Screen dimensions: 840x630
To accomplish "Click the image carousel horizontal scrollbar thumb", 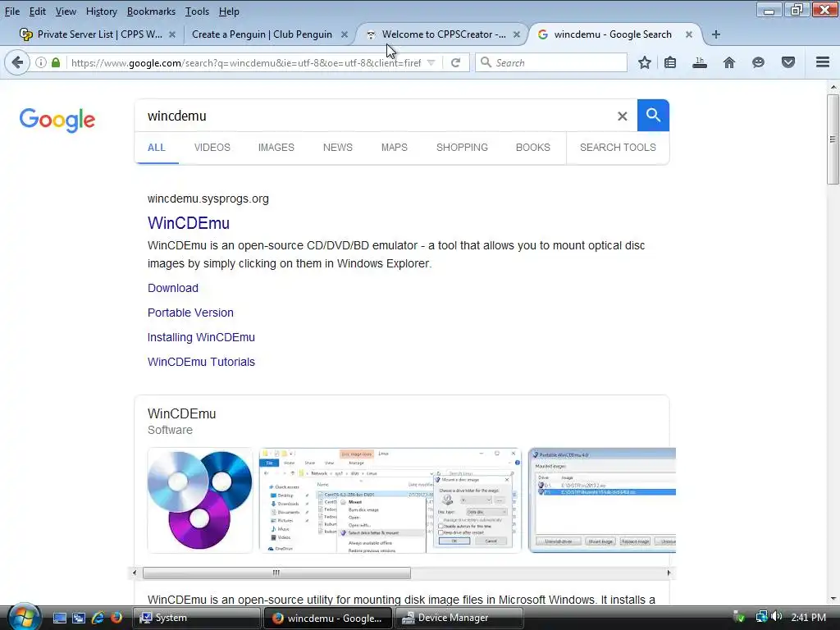I will pos(276,573).
